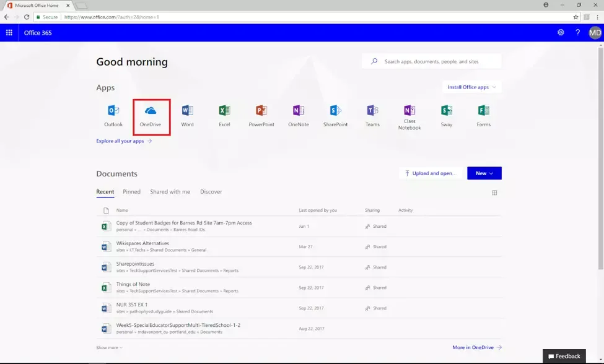Follow the More in OneDrive link
This screenshot has width=604, height=364.
pyautogui.click(x=477, y=347)
